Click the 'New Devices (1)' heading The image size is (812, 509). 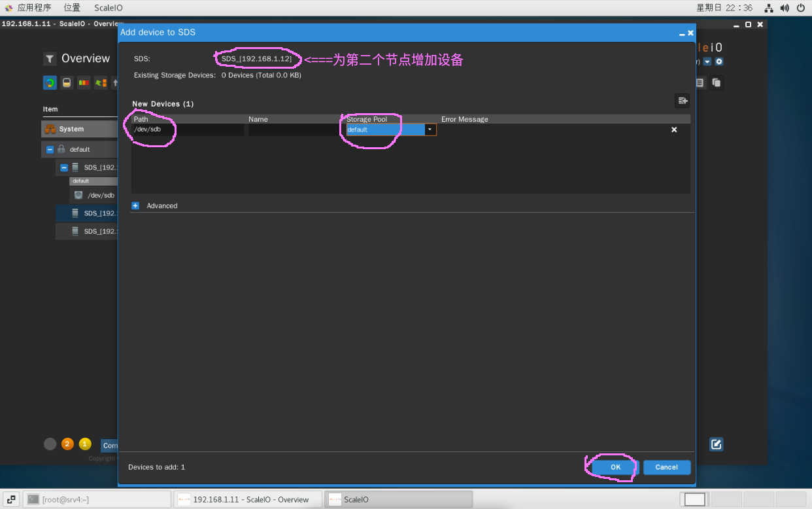pos(163,104)
